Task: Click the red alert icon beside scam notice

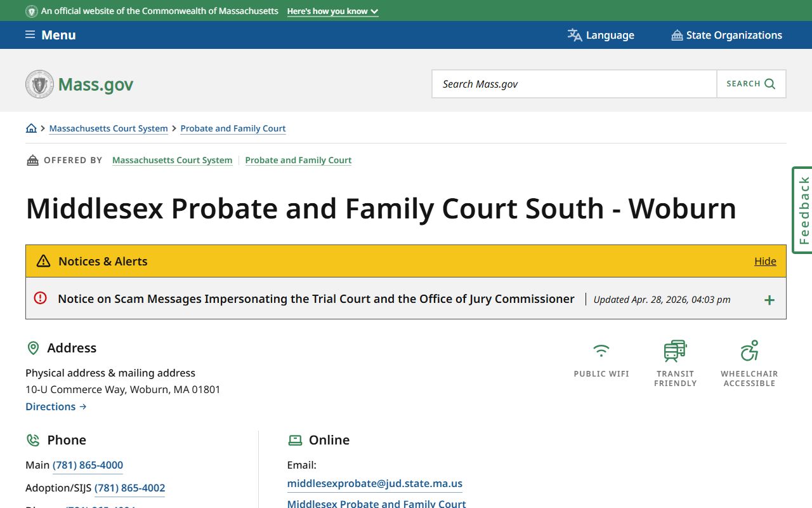Action: click(x=41, y=298)
